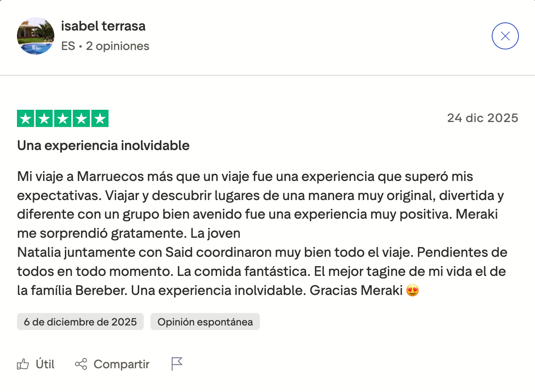Report the review using the flag icon
The height and width of the screenshot is (392, 535).
[177, 364]
